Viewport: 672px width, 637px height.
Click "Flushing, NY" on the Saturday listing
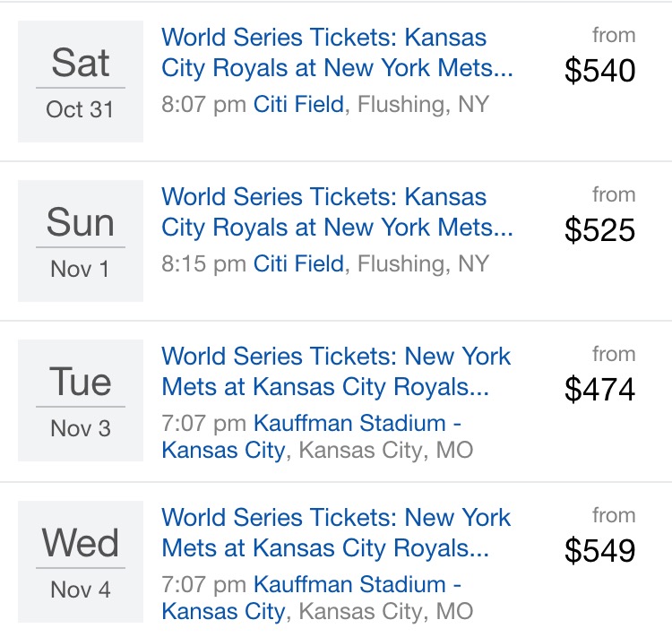click(x=423, y=105)
